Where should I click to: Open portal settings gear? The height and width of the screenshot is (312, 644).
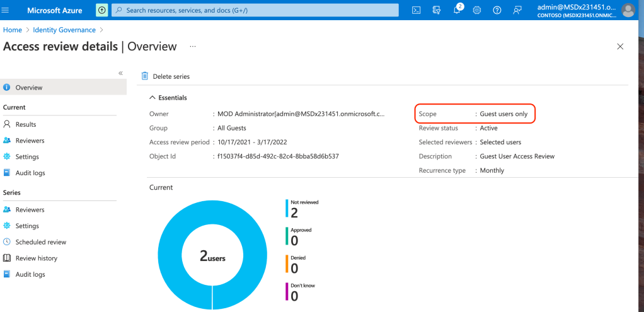tap(477, 10)
